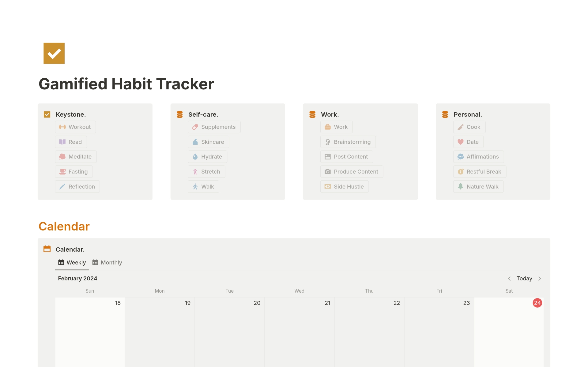Switch to Monthly calendar view
588x367 pixels.
pyautogui.click(x=106, y=262)
